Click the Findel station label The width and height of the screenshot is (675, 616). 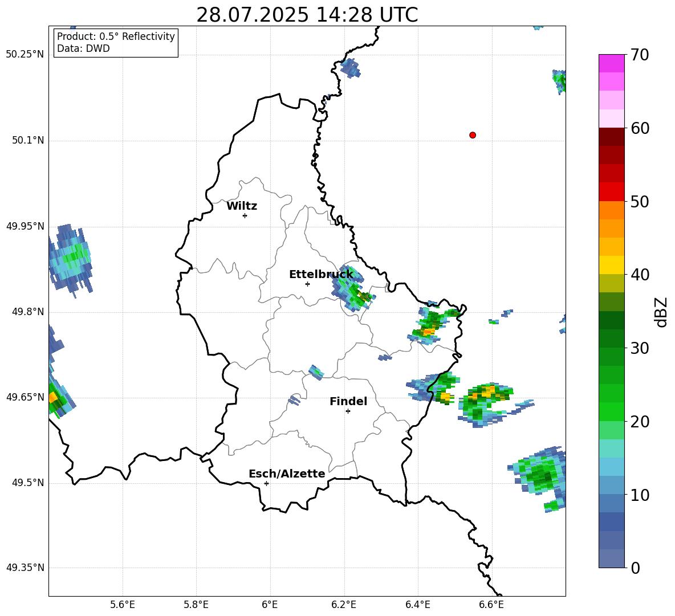coord(348,401)
